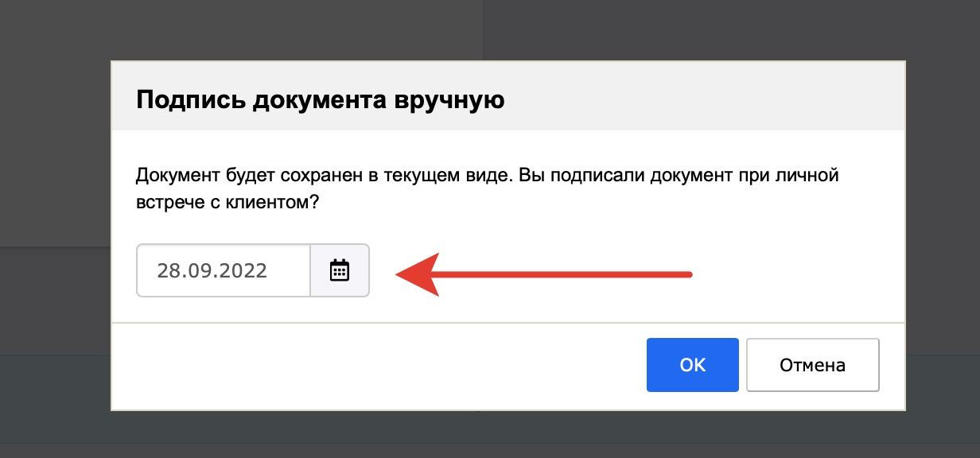Dismiss the dialog using Отмена
The image size is (980, 458).
812,365
